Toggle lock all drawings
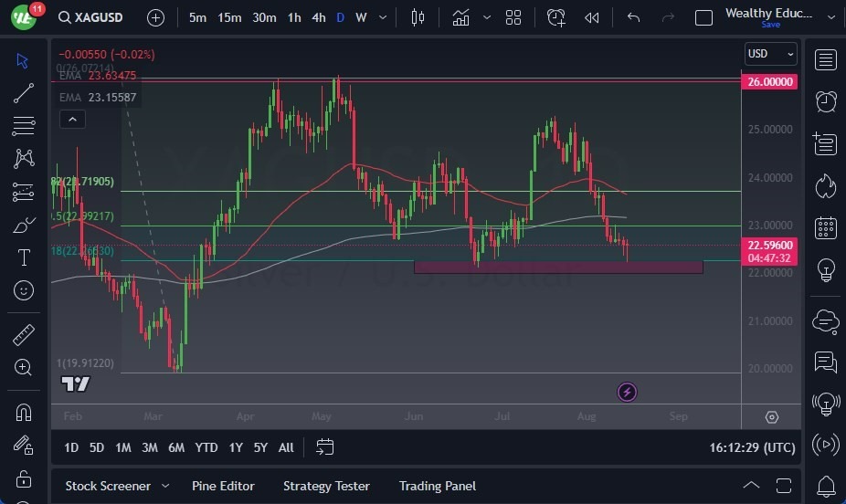 [x=24, y=478]
